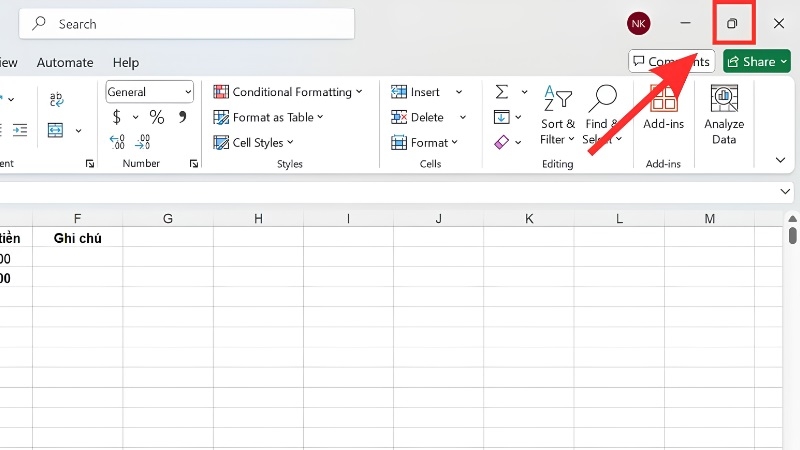Expand Clear options arrow
Viewport: 800px width, 450px height.
pyautogui.click(x=518, y=142)
